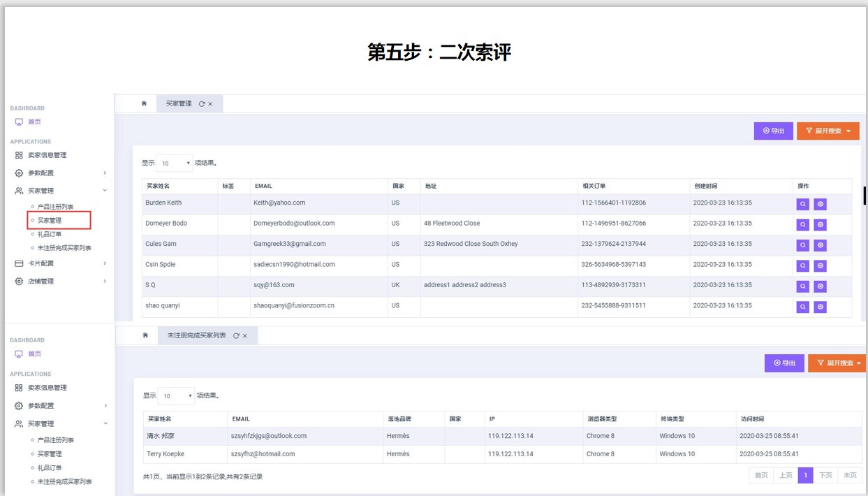Viewport: 868px width, 496px height.
Task: Reload the 未注册完成买家列表 tab via its refresh icon
Action: [x=236, y=336]
